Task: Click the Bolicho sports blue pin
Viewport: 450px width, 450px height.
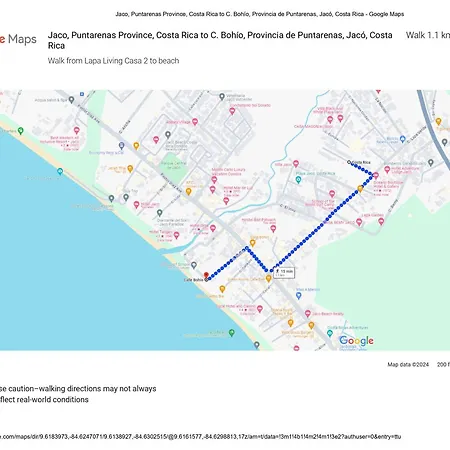Action: (402, 139)
